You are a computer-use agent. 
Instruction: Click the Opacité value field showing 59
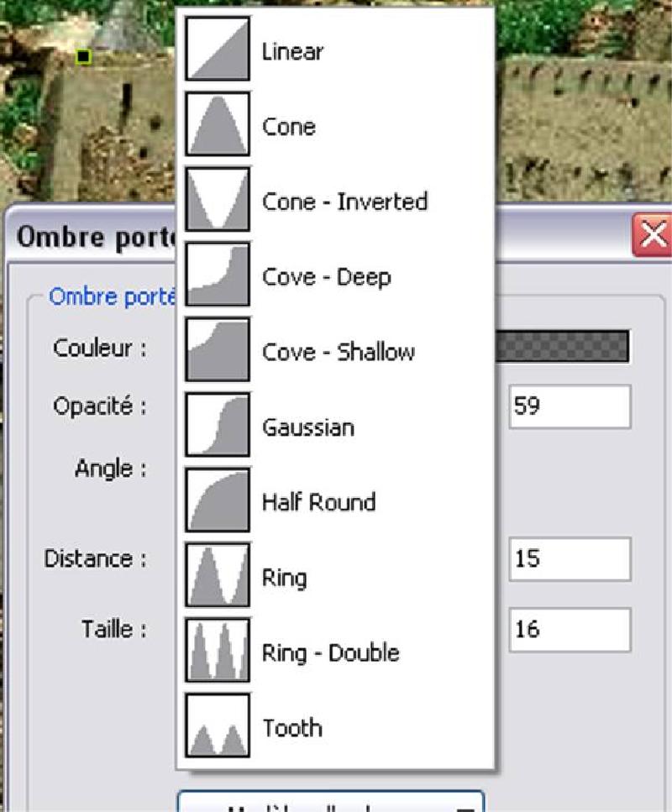pyautogui.click(x=570, y=406)
